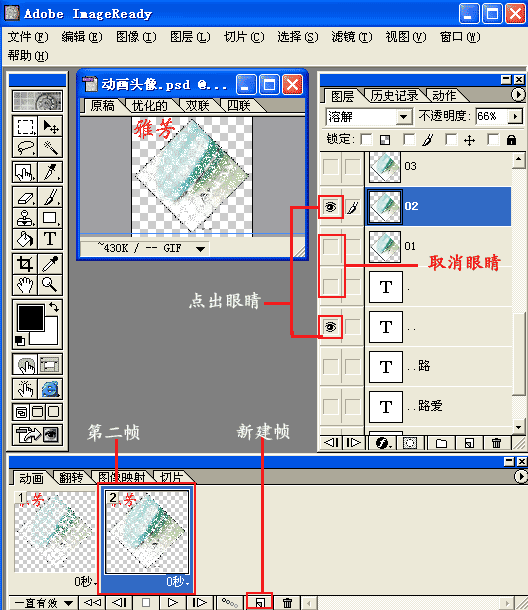Add new frame in animation panel
This screenshot has height=610, width=528.
[260, 603]
